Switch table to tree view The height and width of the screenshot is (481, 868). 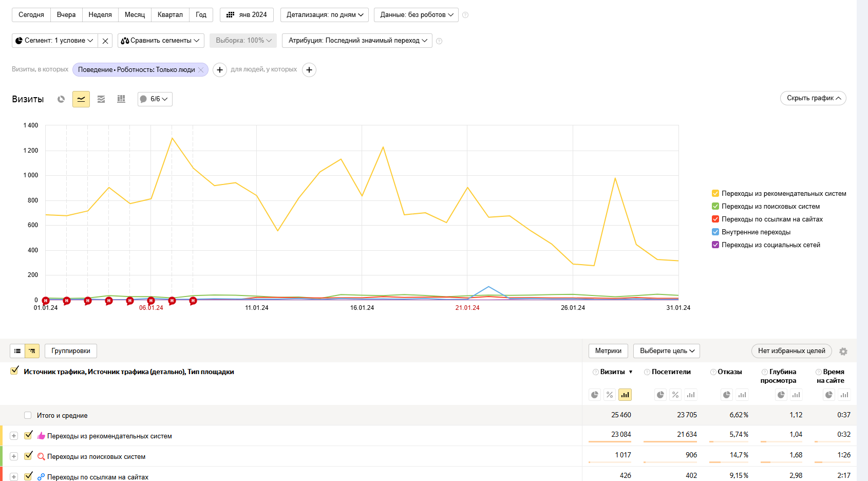32,351
